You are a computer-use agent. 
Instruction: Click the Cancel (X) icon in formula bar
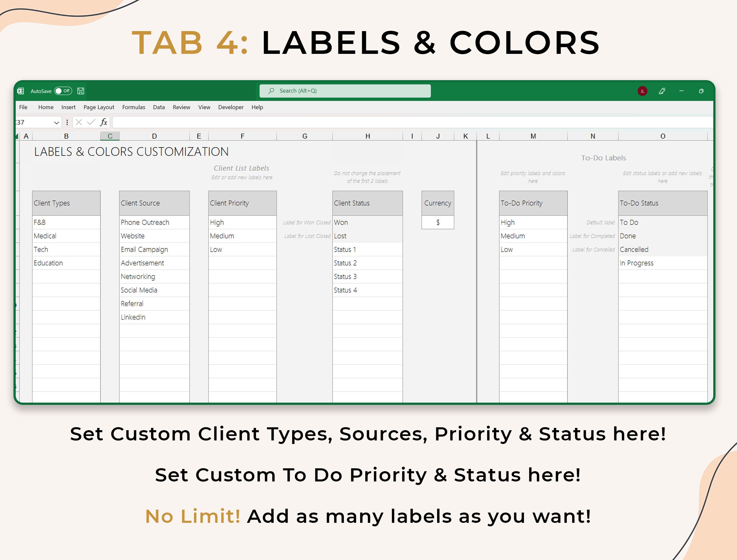coord(79,122)
